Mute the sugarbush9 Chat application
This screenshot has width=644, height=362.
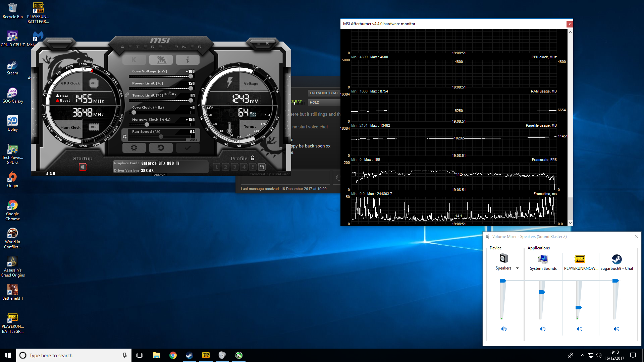coord(616,329)
